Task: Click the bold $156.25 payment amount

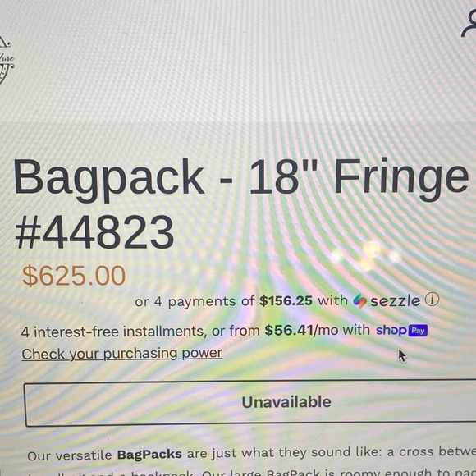Action: coord(286,301)
